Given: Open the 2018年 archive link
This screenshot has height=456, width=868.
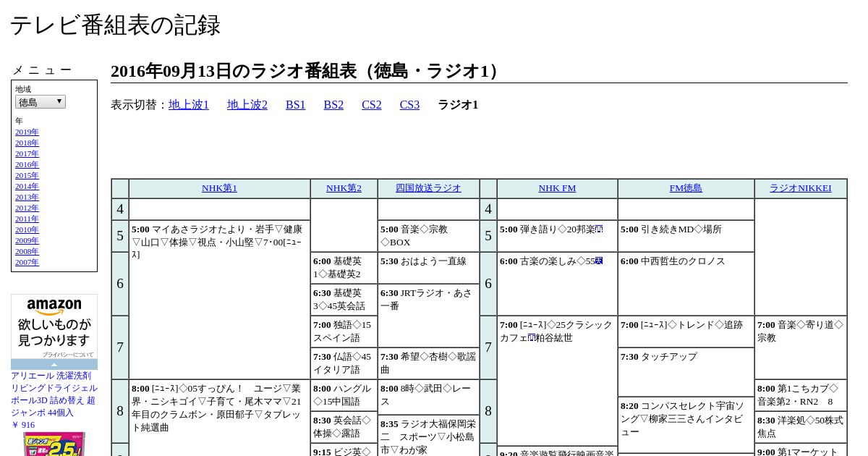Looking at the screenshot, I should [x=27, y=143].
